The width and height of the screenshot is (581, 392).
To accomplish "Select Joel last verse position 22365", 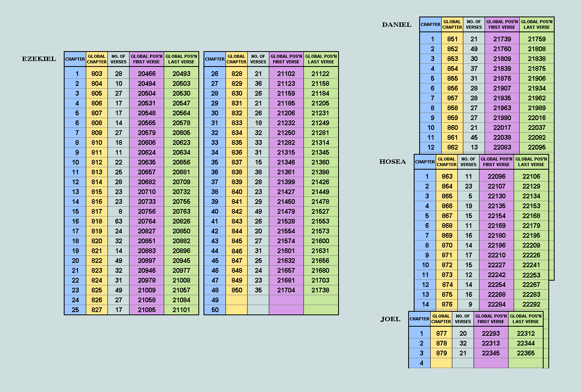I will point(526,353).
